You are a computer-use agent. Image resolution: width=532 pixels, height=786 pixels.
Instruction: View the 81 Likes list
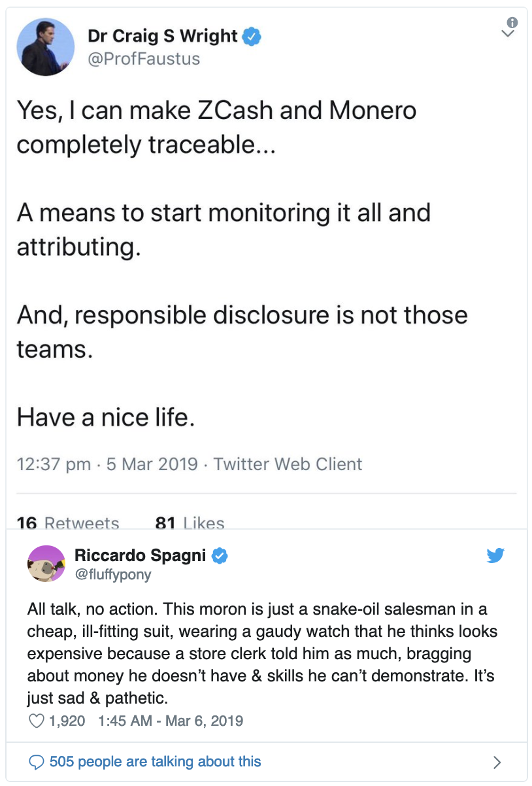(190, 523)
